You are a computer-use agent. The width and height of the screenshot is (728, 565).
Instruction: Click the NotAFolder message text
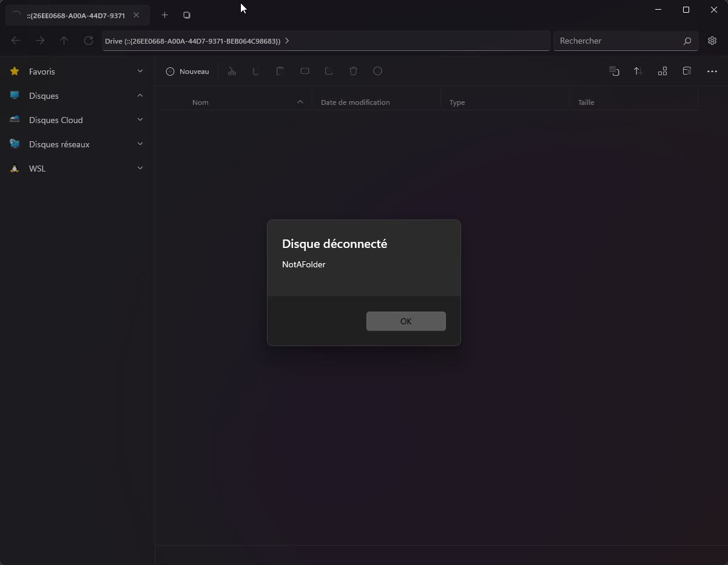pos(304,264)
